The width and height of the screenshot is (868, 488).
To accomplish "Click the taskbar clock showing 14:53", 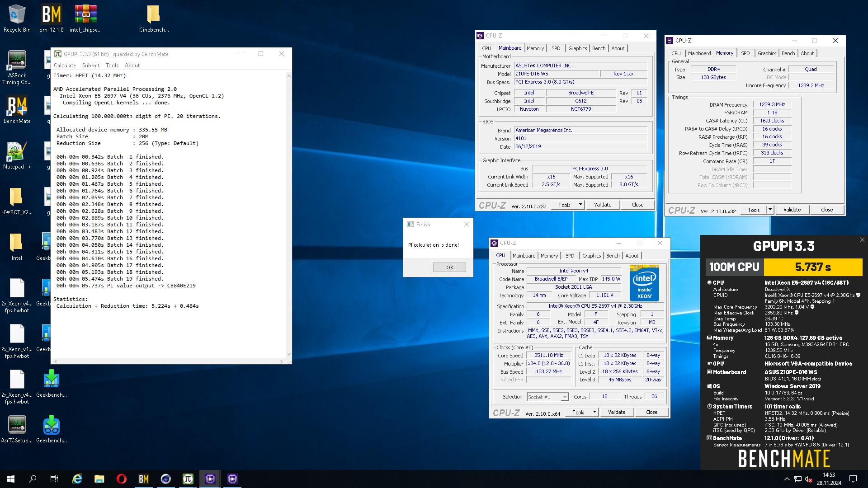I will pos(829,479).
